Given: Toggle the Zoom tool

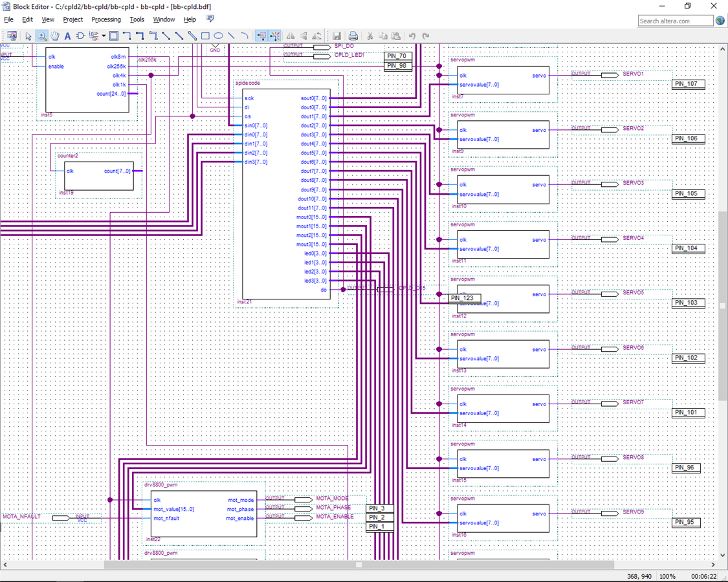Looking at the screenshot, I should click(x=41, y=36).
